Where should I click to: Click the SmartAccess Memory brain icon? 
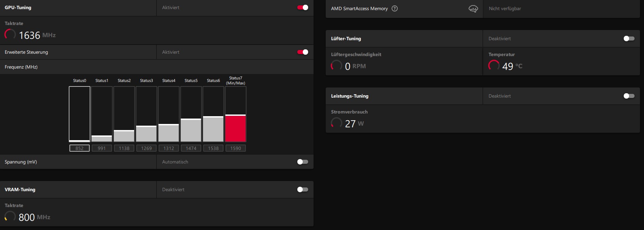(473, 9)
